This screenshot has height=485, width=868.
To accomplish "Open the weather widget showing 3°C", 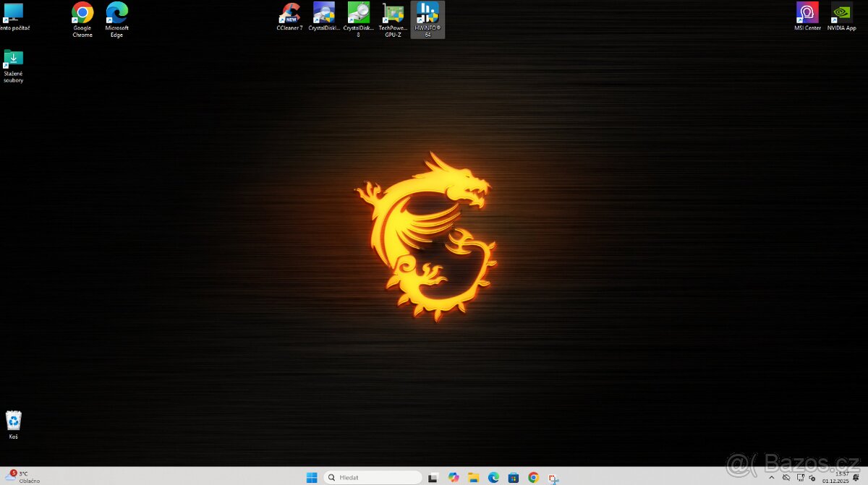I will pos(20,476).
